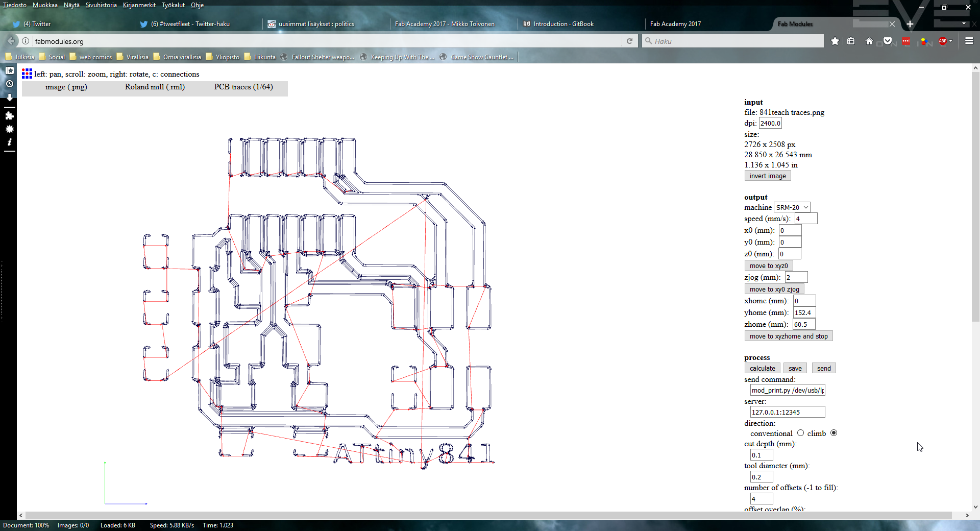The height and width of the screenshot is (531, 980).
Task: Open the list all tabs dropdown arrow
Action: coord(964,24)
